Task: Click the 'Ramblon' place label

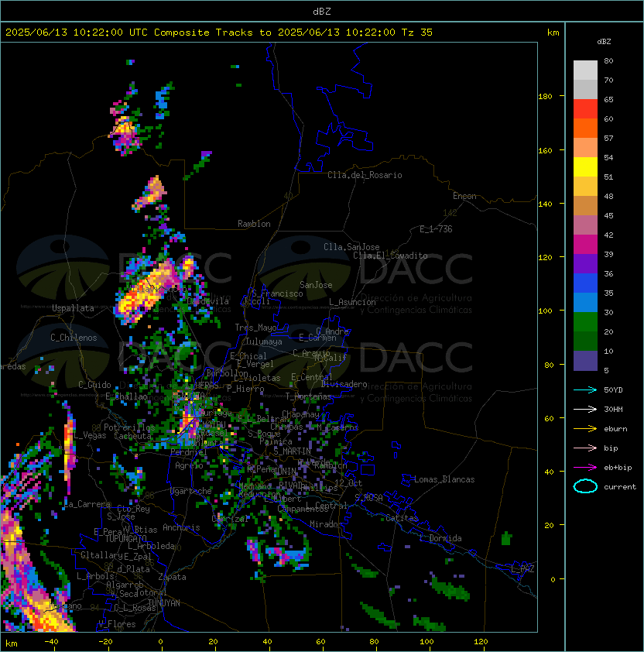Action: coord(254,224)
